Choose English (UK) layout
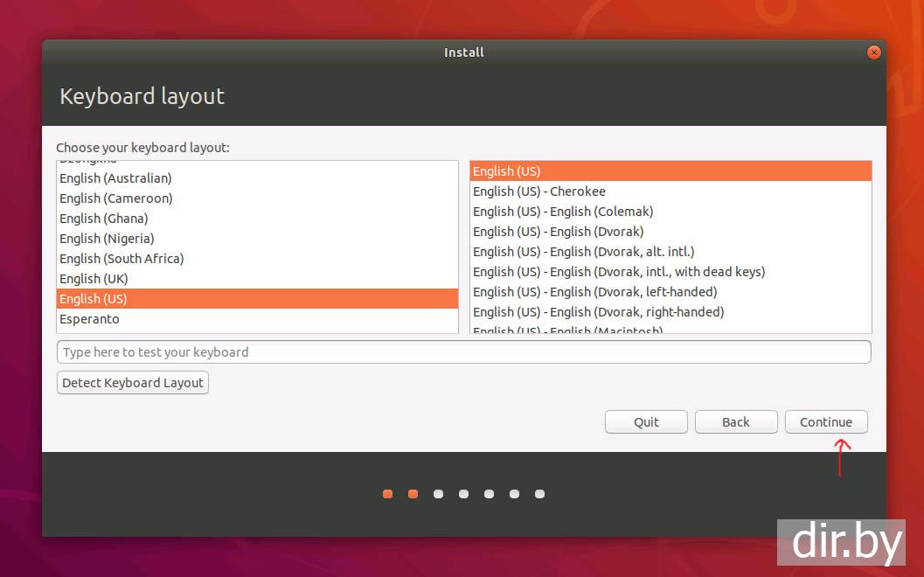This screenshot has width=924, height=577. 258,278
